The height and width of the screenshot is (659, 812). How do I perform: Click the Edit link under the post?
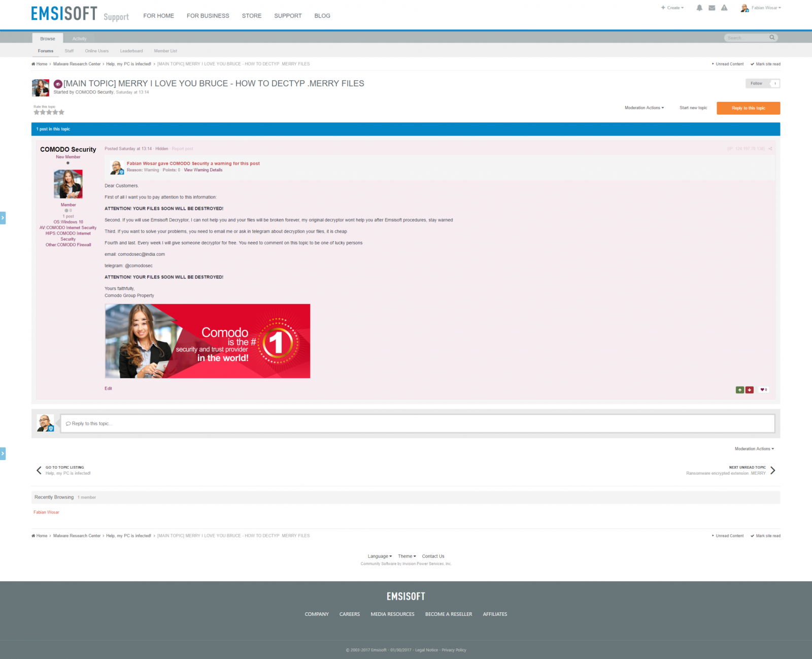(x=108, y=388)
